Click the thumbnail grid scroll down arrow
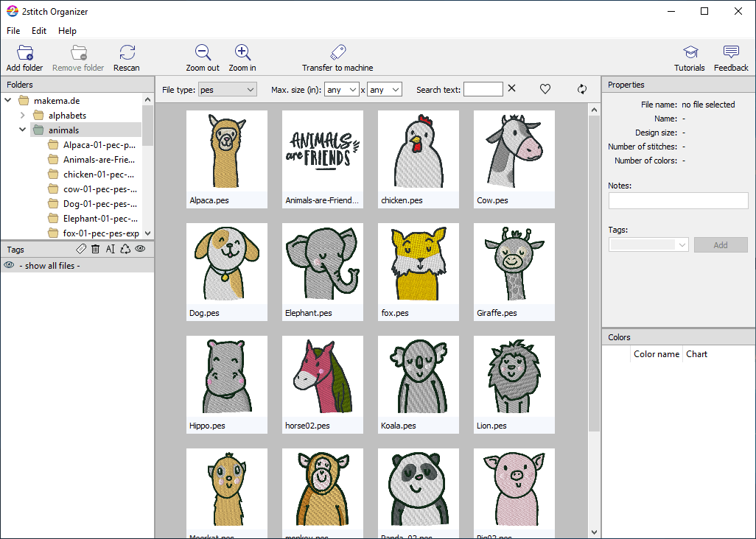The height and width of the screenshot is (539, 756). [x=594, y=532]
